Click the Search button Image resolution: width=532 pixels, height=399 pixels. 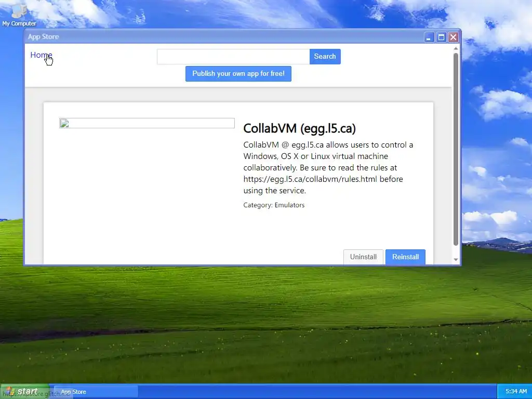(325, 56)
